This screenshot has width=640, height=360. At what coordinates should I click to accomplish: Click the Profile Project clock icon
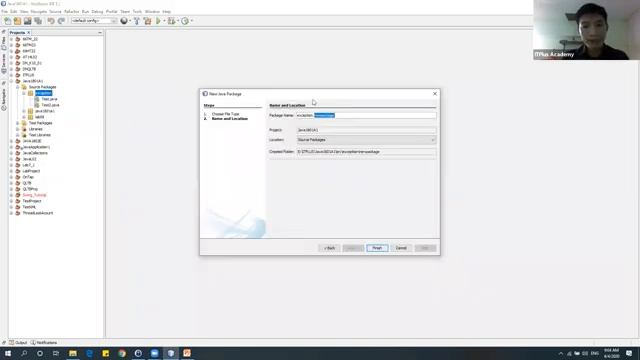pos(185,21)
